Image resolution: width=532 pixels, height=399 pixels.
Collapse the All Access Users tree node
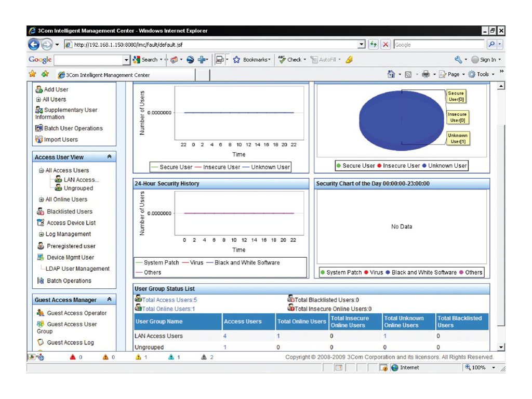(42, 170)
